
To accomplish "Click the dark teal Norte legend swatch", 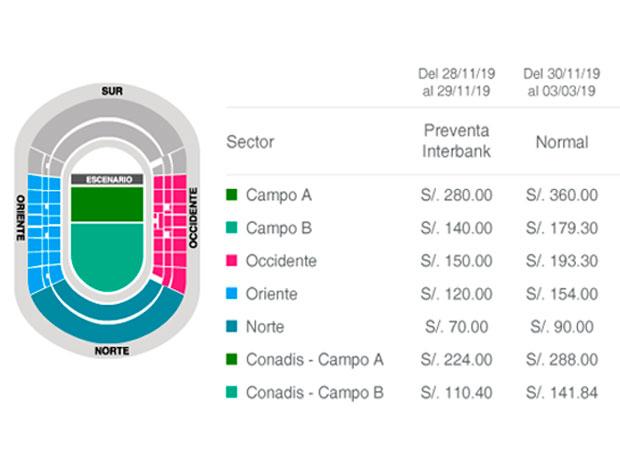I will [232, 327].
